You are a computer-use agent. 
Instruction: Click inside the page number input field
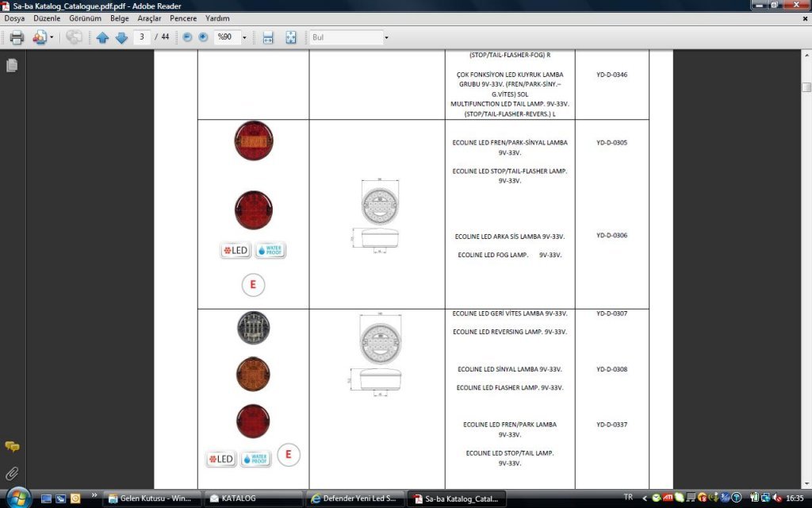tap(141, 37)
